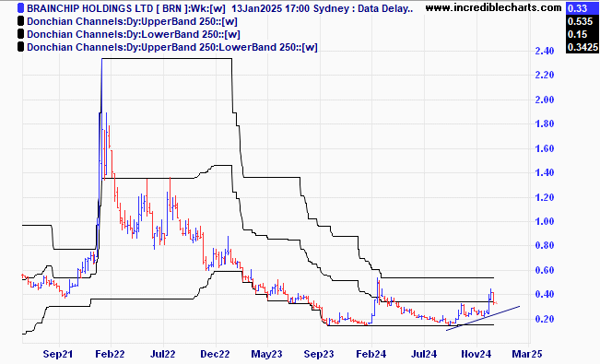Screen dimensions: 600x364
Task: Click the 1.80 price axis label
Action: [x=545, y=123]
